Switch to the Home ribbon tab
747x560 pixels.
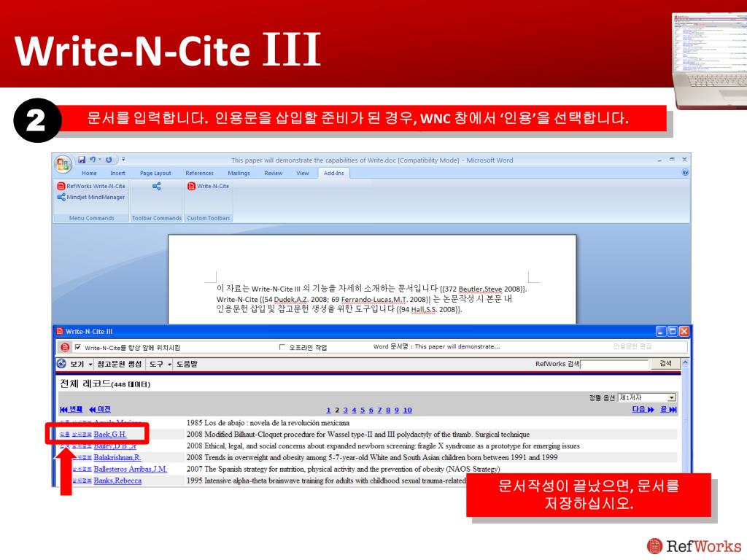click(x=89, y=174)
